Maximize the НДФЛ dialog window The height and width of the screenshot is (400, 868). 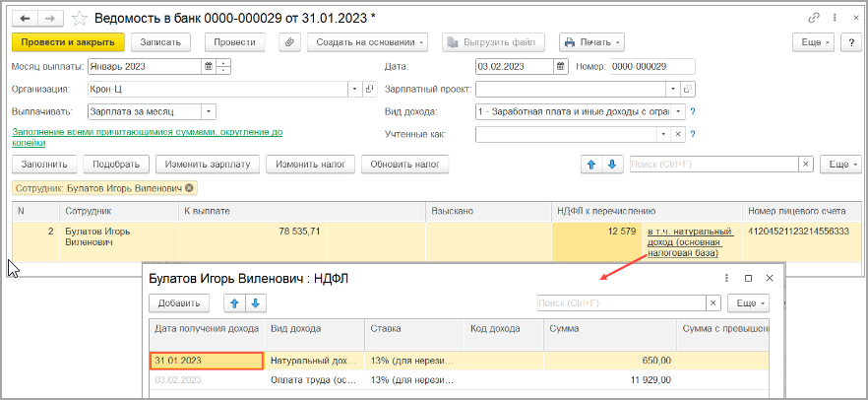click(748, 278)
